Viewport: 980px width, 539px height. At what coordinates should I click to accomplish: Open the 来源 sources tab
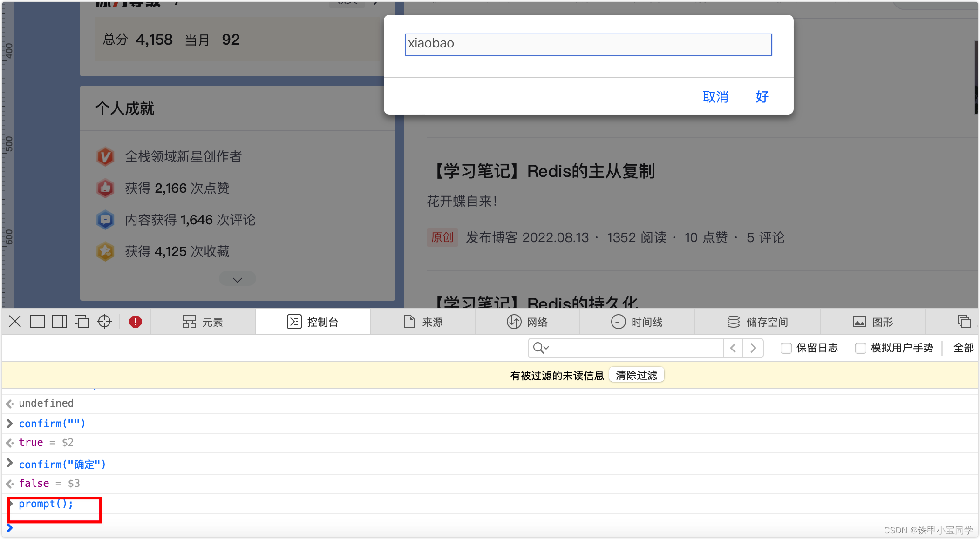click(x=423, y=322)
